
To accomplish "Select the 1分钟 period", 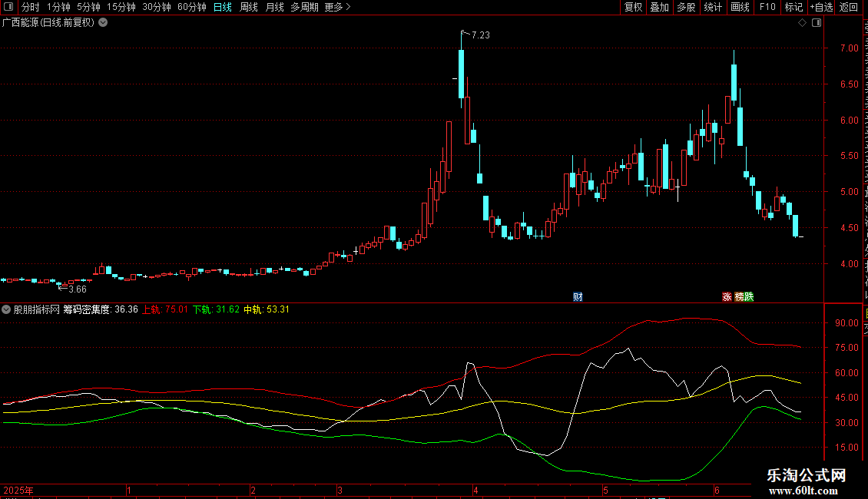I will [x=58, y=7].
